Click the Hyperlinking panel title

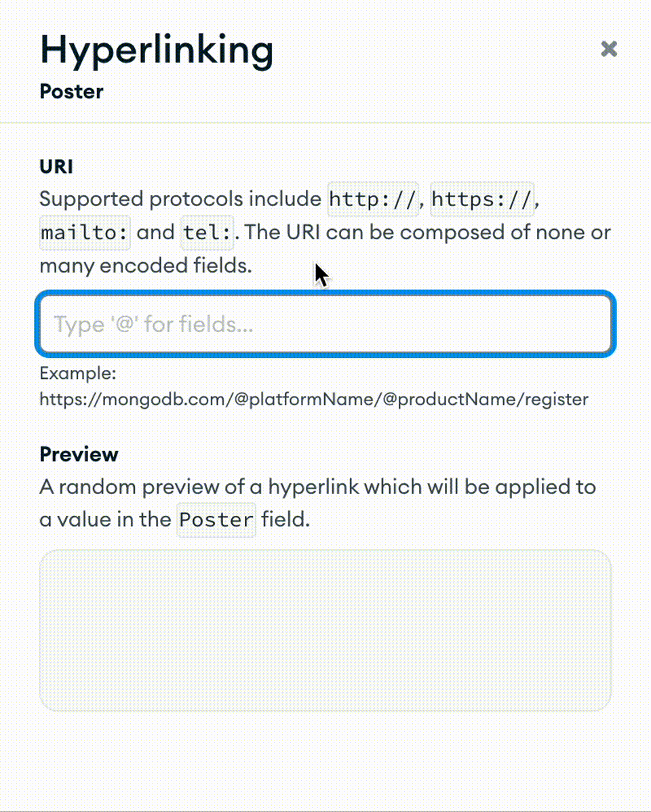pos(157,50)
